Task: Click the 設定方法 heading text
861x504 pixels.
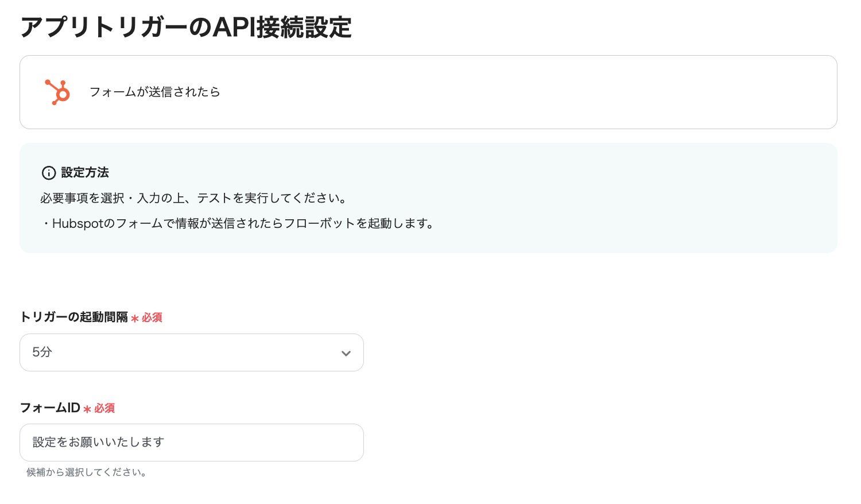Action: (85, 172)
